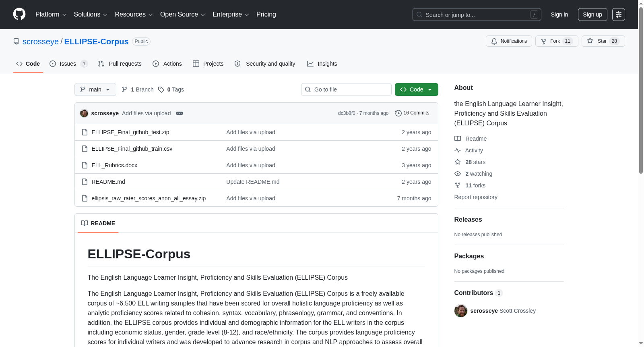Click 'Add files via upload' latest commit message
Viewport: 644px width, 347px height.
(147, 113)
